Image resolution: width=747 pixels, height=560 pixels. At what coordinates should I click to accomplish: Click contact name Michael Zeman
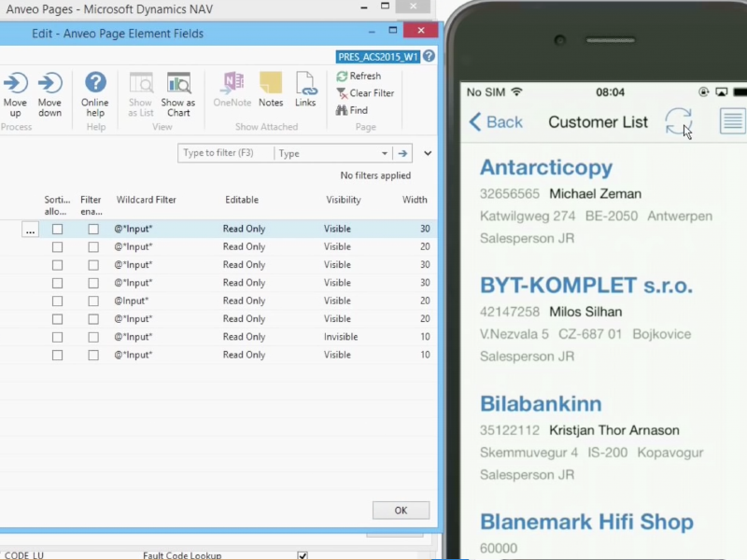point(595,194)
